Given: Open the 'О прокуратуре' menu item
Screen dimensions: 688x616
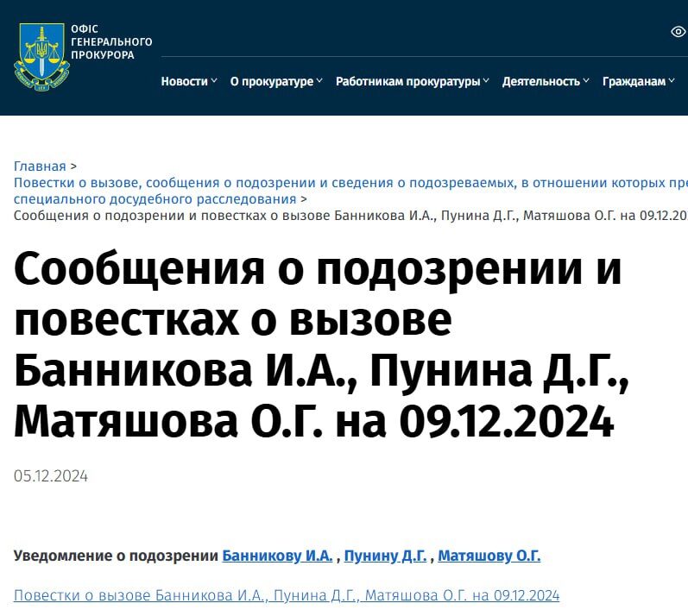Looking at the screenshot, I should coord(271,81).
